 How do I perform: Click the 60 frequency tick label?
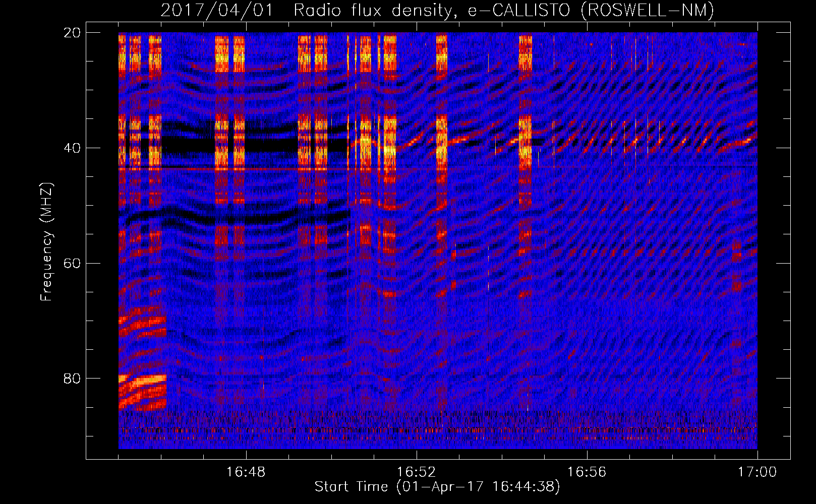72,263
